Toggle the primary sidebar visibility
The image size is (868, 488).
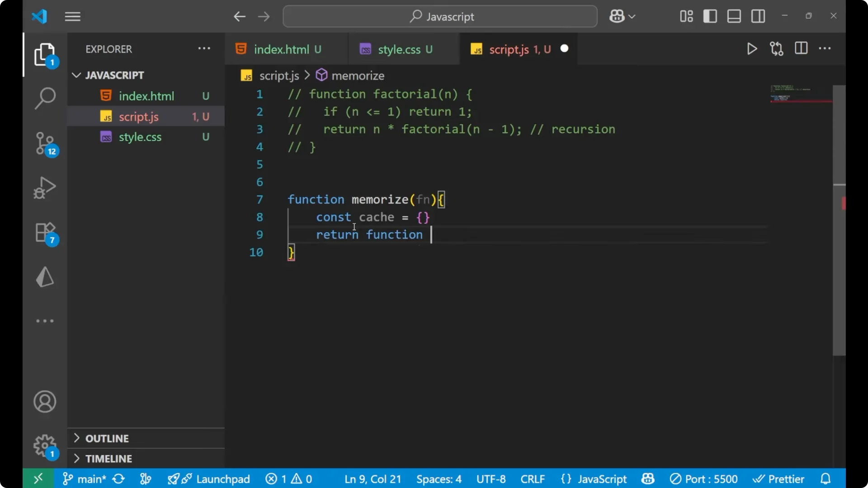tap(710, 16)
